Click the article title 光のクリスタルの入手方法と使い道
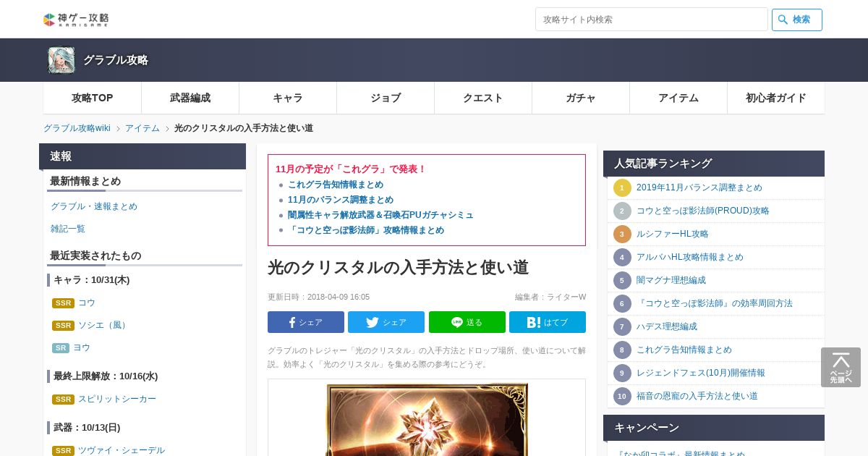Screen dimensions: 868x456 pos(398,267)
